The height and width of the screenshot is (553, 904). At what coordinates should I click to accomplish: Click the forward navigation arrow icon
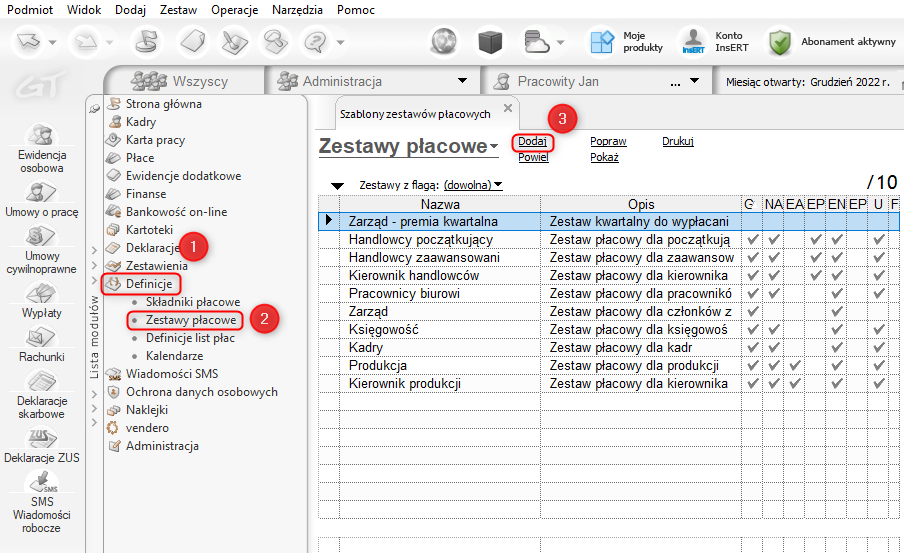coord(85,42)
